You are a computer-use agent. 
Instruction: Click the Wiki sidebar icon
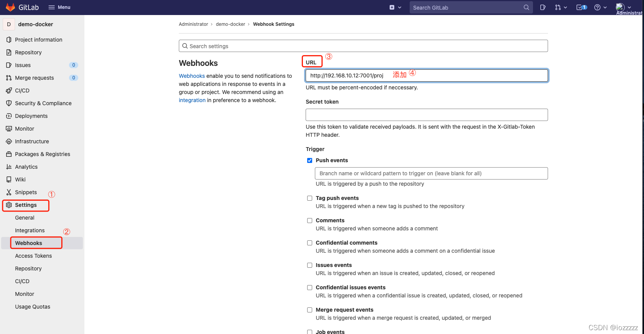click(9, 180)
